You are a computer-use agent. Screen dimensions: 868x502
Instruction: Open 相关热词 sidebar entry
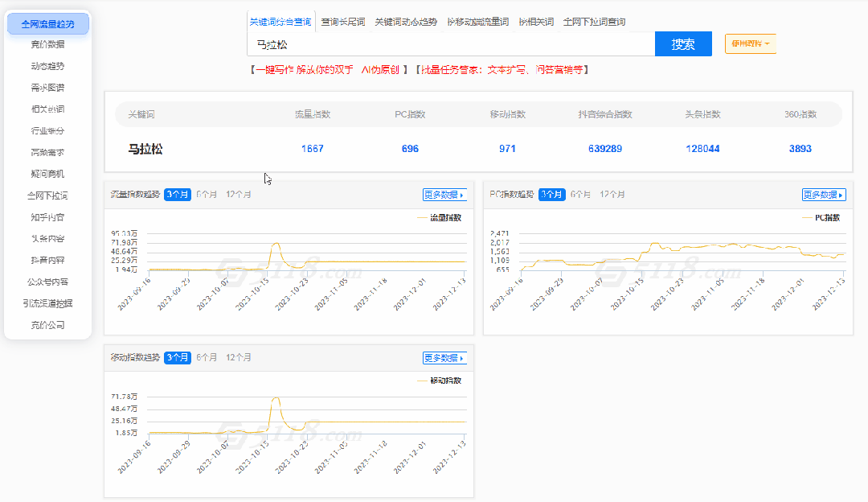click(x=47, y=109)
